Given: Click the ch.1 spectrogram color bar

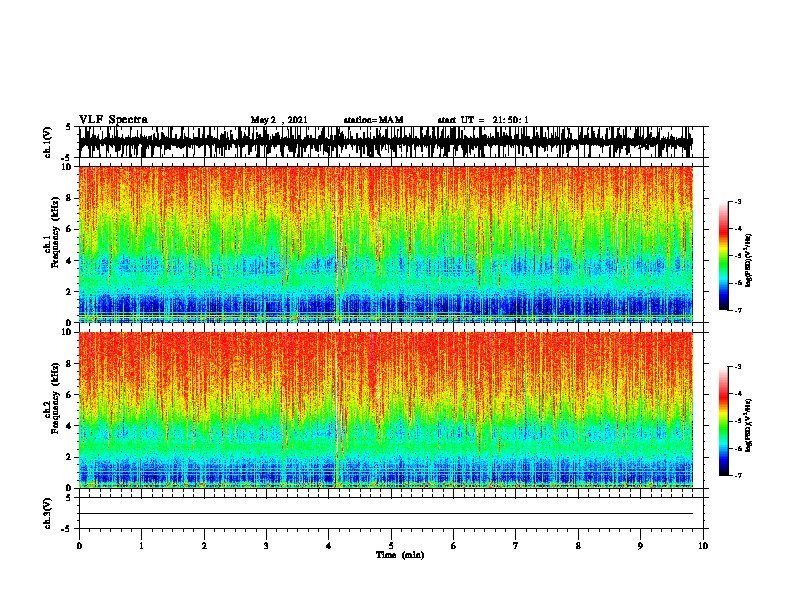Looking at the screenshot, I should [723, 256].
